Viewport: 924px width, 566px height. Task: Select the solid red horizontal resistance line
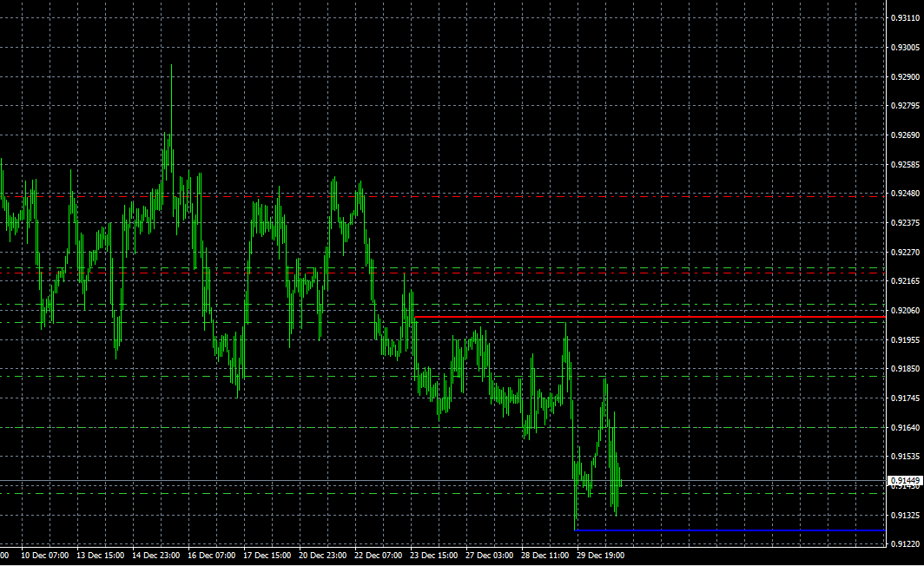coord(650,317)
